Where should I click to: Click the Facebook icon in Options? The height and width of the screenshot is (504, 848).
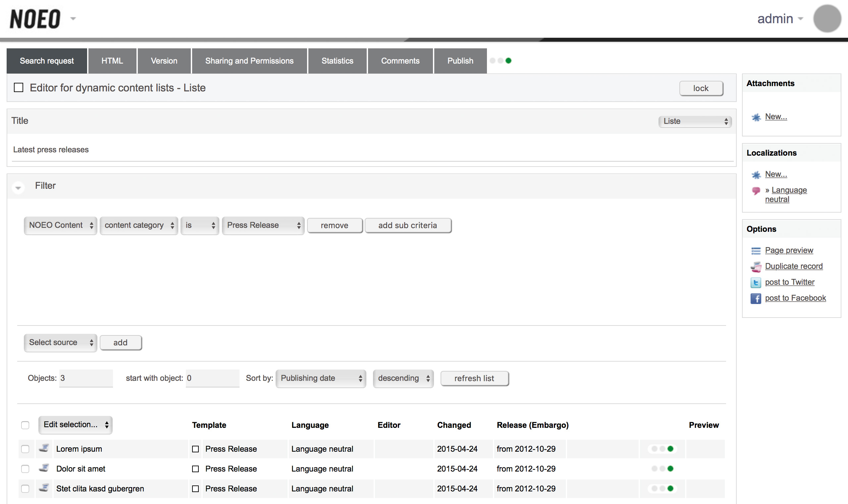[x=756, y=299]
